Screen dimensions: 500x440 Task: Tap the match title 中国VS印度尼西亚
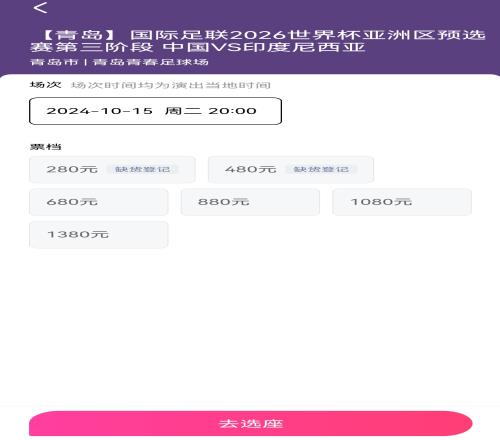pyautogui.click(x=263, y=47)
